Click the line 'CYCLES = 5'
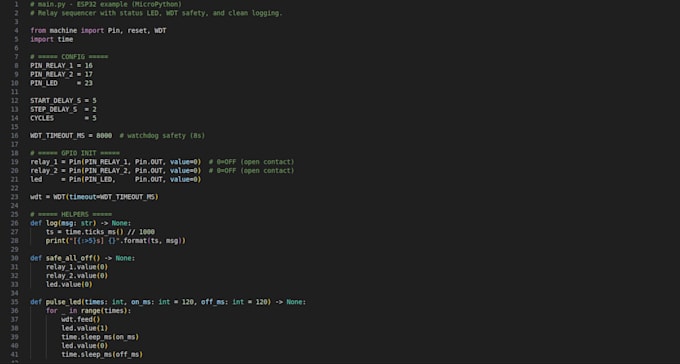Screen dimensions: 680x364 pos(63,118)
